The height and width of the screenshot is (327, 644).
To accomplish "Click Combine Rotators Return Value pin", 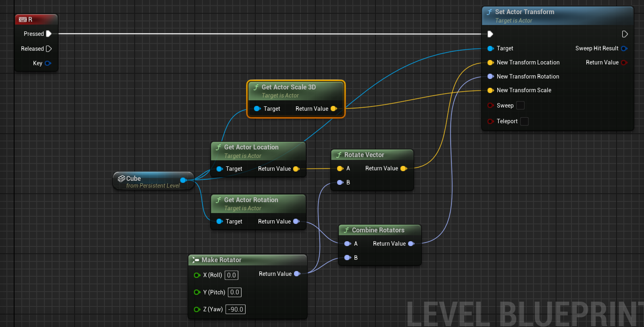I will (411, 244).
